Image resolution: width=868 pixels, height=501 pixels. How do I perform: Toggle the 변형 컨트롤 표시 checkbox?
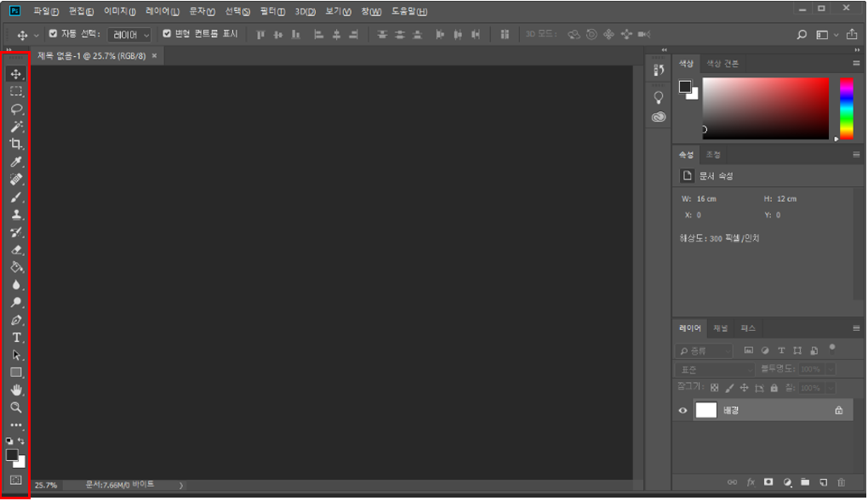[167, 34]
